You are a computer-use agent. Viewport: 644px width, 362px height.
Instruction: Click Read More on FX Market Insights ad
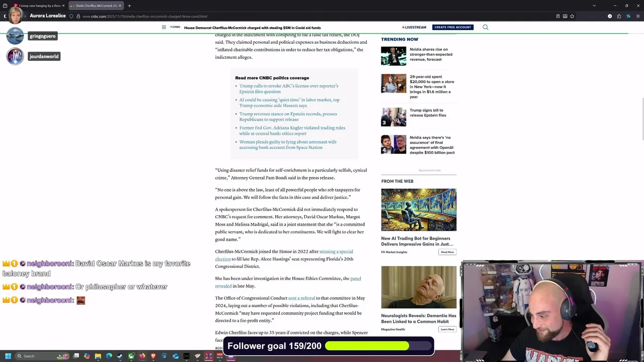tap(447, 252)
